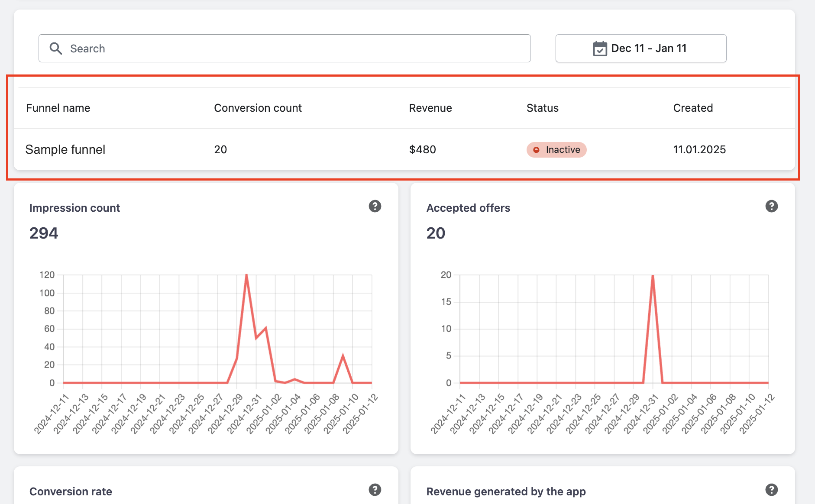
Task: Open the Sample funnel row
Action: point(65,150)
